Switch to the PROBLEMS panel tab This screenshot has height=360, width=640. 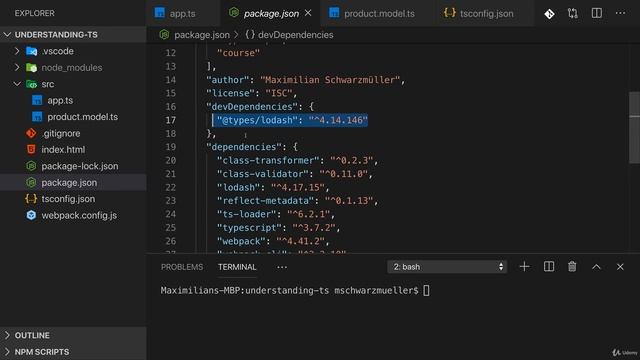[182, 267]
